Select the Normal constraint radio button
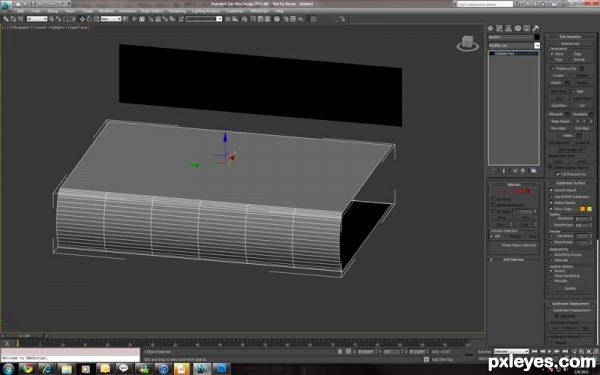The width and height of the screenshot is (600, 375). tap(571, 60)
